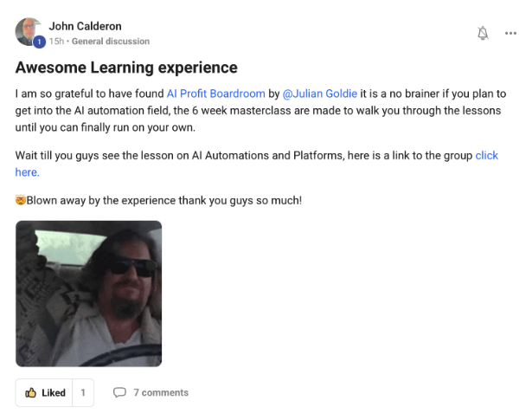
Task: Open the AI Profit Boardroom link
Action: coord(215,94)
